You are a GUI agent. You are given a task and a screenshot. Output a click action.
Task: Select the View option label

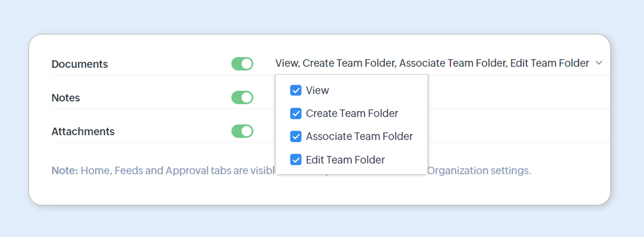click(317, 90)
